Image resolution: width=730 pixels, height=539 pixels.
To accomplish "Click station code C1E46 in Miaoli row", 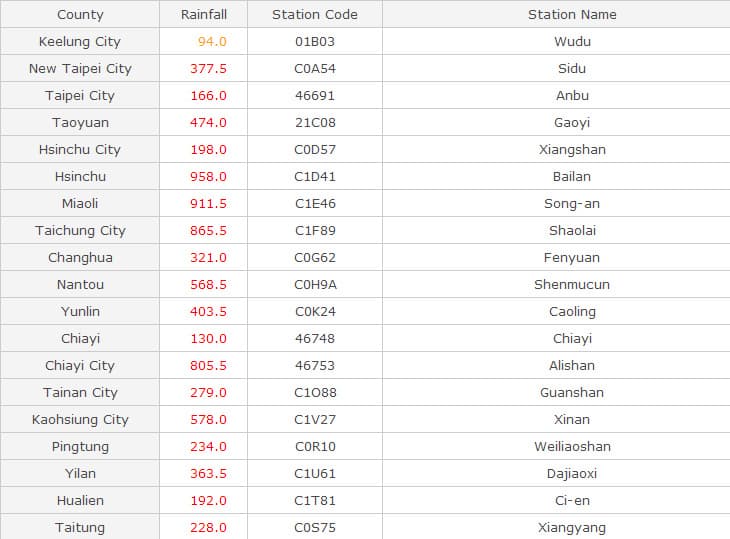I will 314,203.
